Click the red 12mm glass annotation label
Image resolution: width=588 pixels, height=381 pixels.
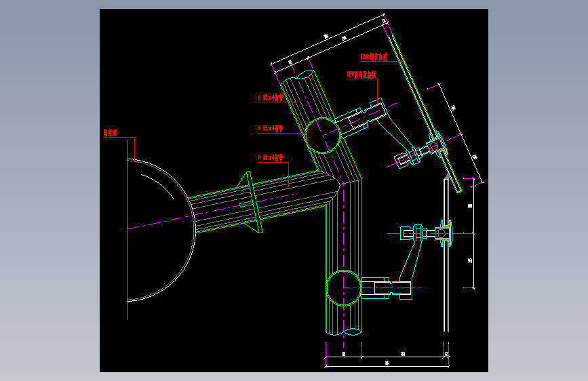pos(374,57)
